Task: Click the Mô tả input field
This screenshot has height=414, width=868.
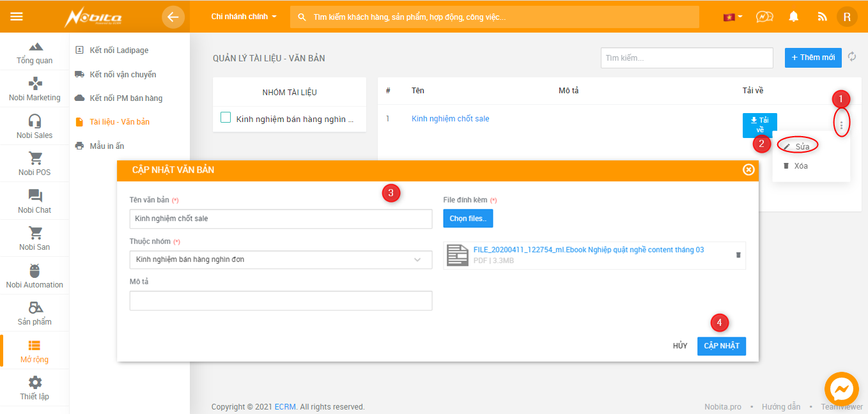Action: 281,301
